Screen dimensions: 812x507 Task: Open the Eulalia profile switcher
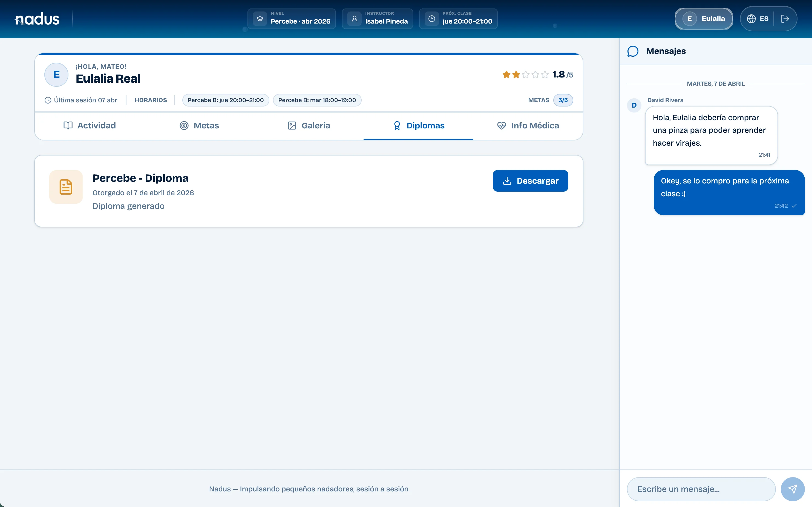(703, 19)
